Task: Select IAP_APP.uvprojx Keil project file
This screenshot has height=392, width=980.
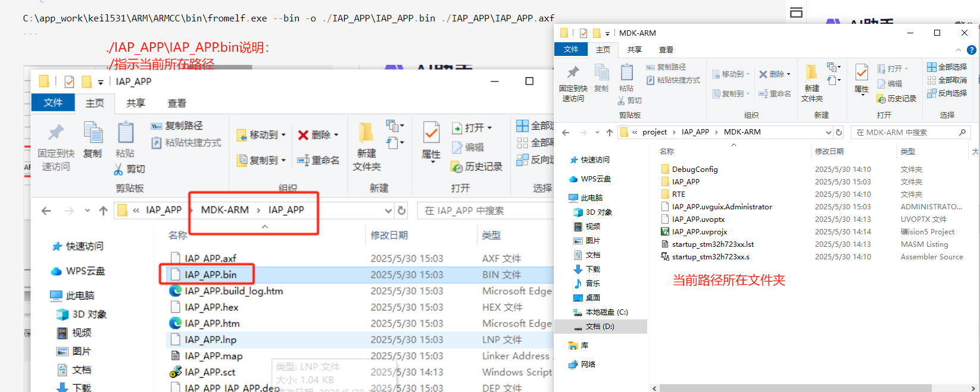Action: [x=699, y=232]
